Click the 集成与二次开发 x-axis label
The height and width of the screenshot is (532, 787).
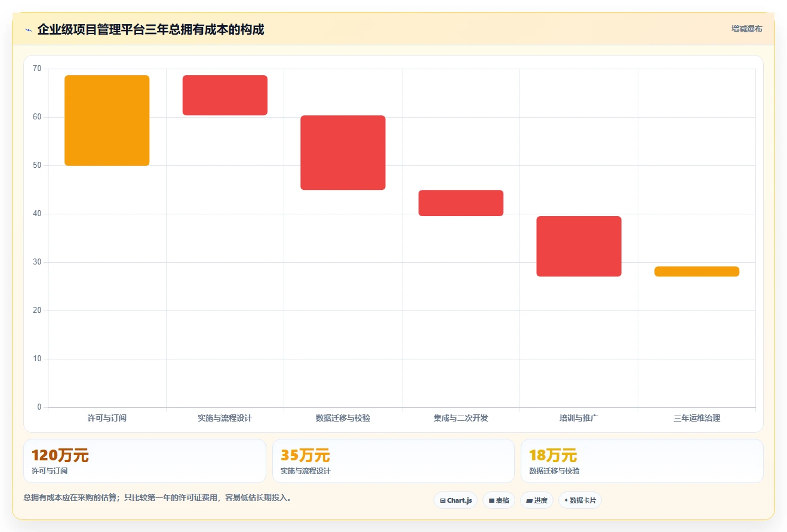pyautogui.click(x=461, y=418)
